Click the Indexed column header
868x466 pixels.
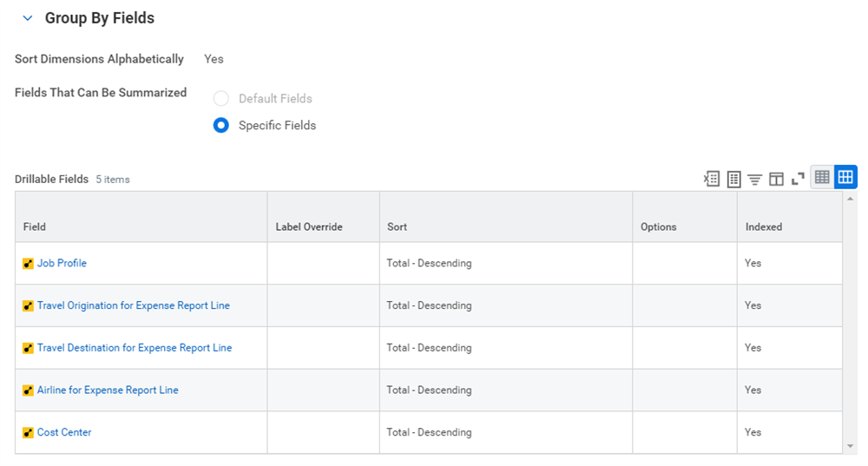tap(790, 217)
